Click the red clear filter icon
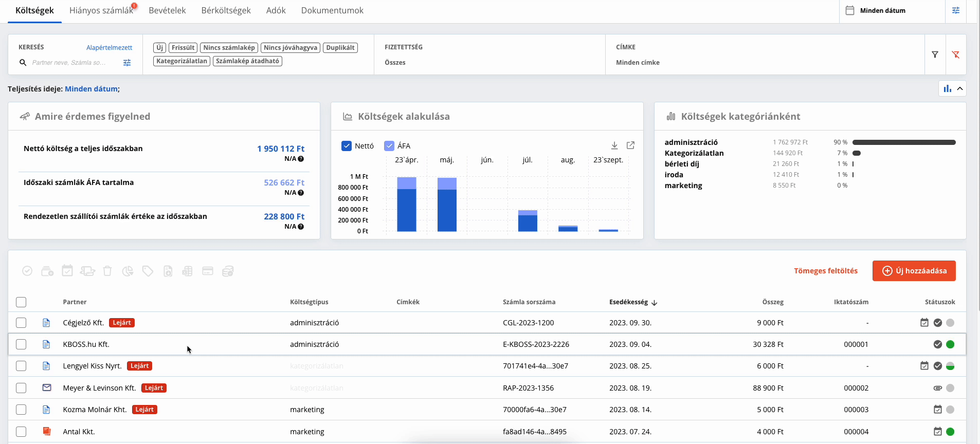 956,54
